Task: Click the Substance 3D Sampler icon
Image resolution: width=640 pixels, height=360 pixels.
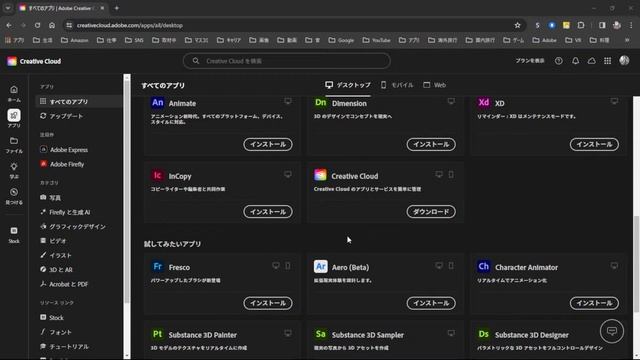Action: point(320,334)
